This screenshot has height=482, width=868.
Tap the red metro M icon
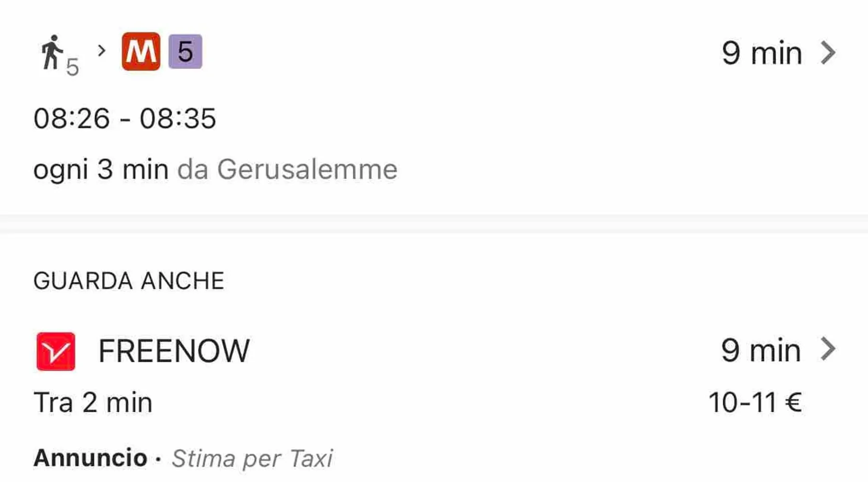141,52
